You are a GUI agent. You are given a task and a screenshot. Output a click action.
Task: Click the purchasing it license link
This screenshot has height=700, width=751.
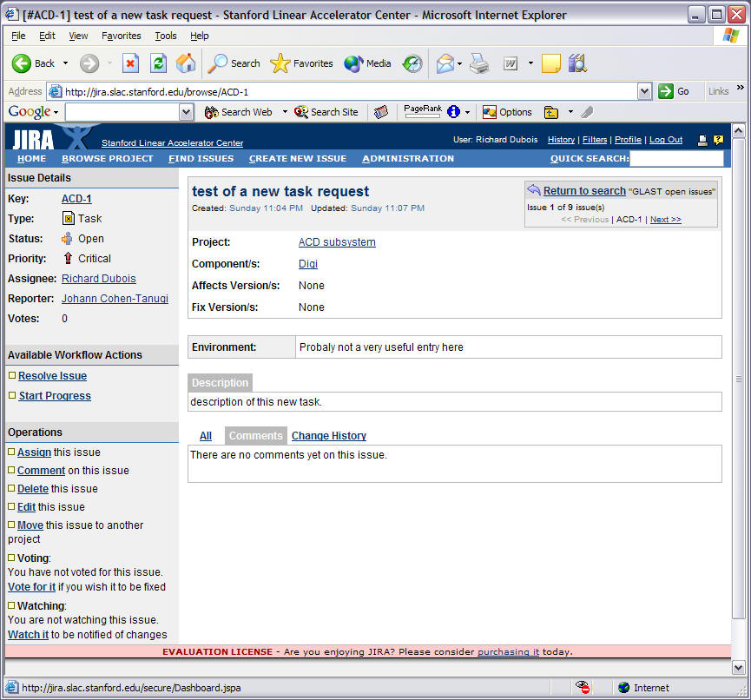tap(508, 651)
